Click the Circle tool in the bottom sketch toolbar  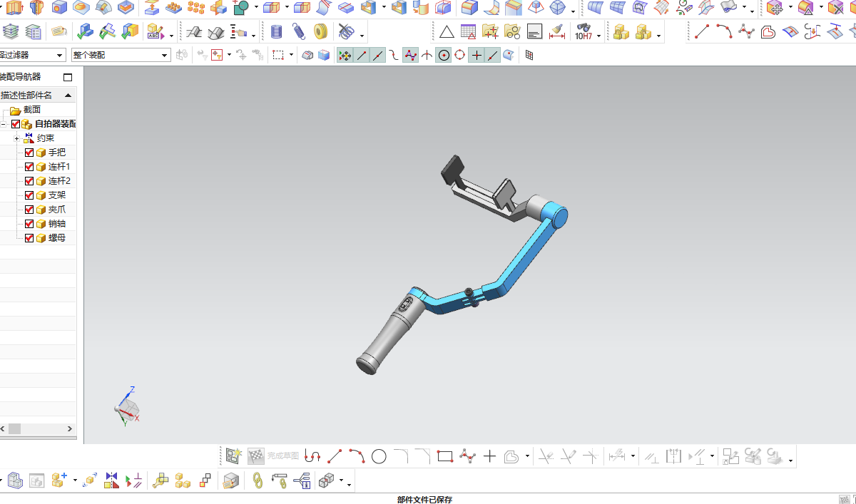click(x=379, y=456)
